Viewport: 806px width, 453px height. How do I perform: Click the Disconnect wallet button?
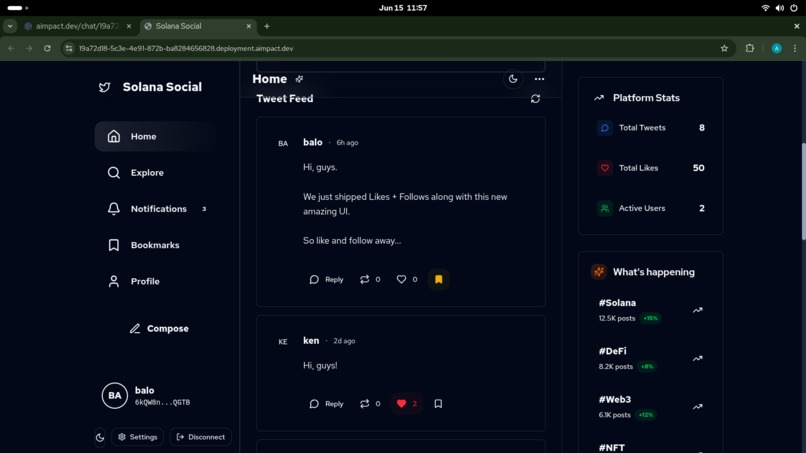[200, 437]
